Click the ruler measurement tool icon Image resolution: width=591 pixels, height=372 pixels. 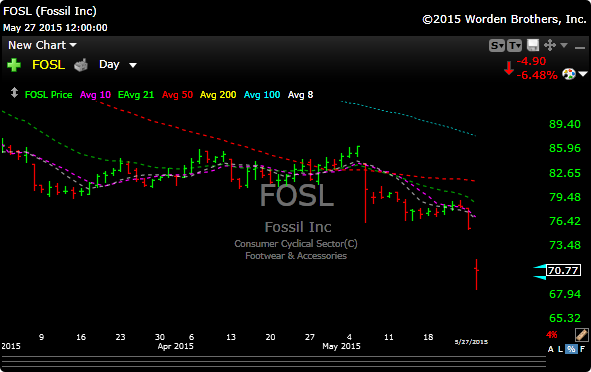[x=582, y=335]
